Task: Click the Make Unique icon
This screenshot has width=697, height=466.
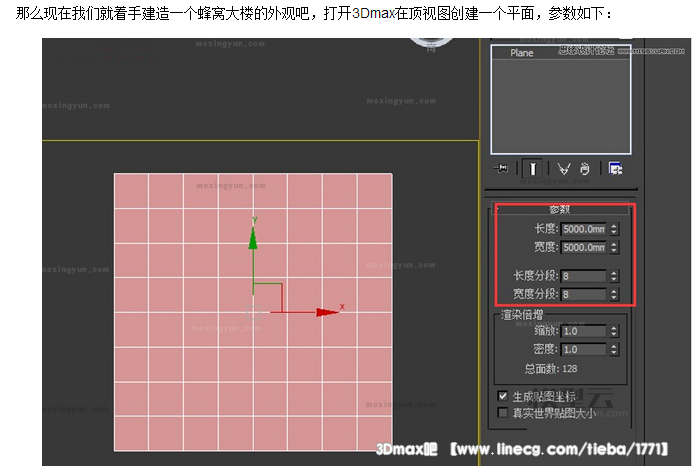Action: [x=564, y=169]
